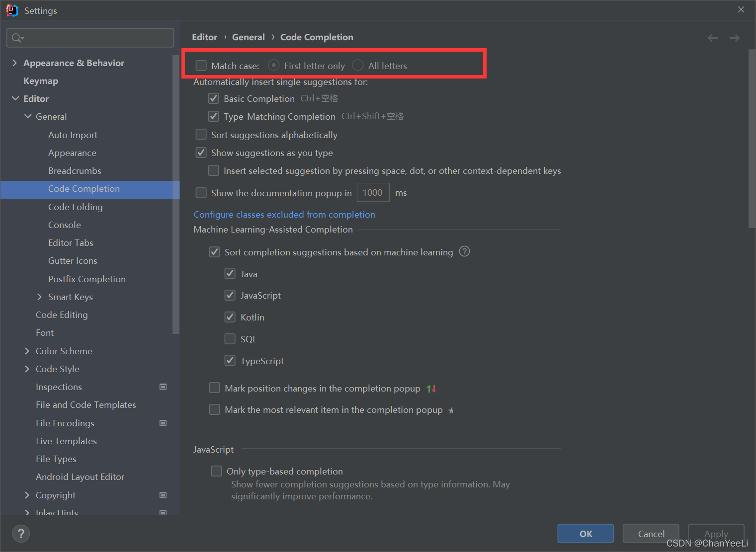756x552 pixels.
Task: Expand the Copyright node arrow
Action: [27, 495]
